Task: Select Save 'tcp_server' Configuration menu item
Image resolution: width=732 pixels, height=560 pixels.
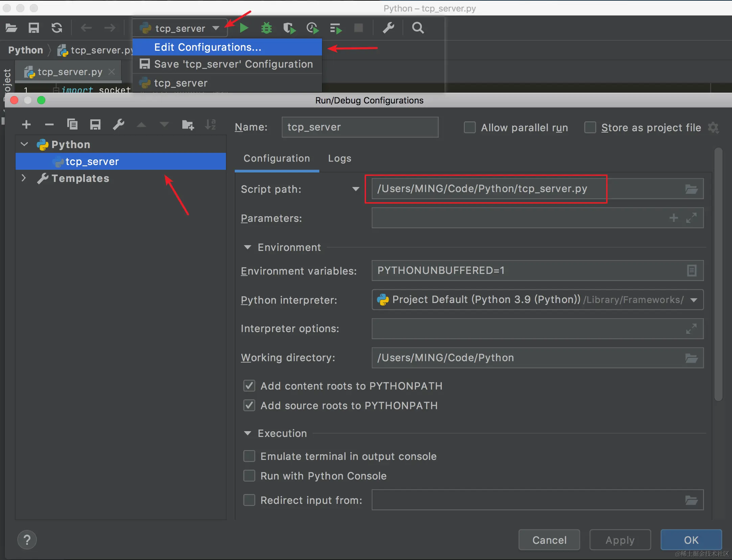Action: point(233,64)
